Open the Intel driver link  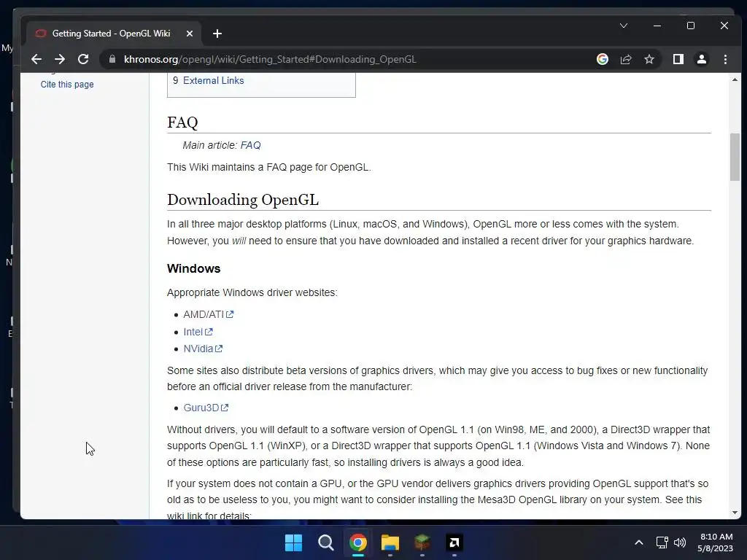click(198, 332)
